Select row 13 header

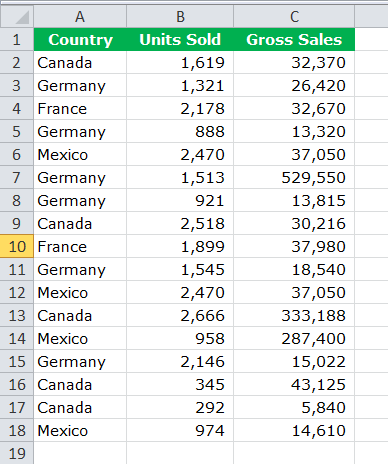coord(17,315)
